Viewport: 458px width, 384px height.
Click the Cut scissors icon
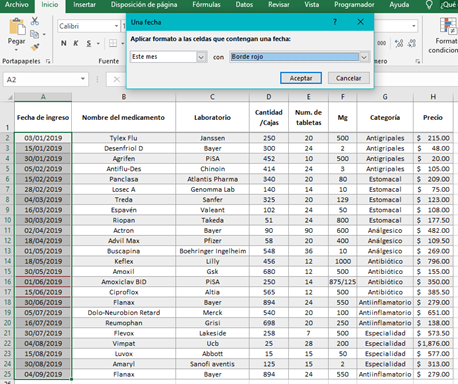(x=35, y=21)
